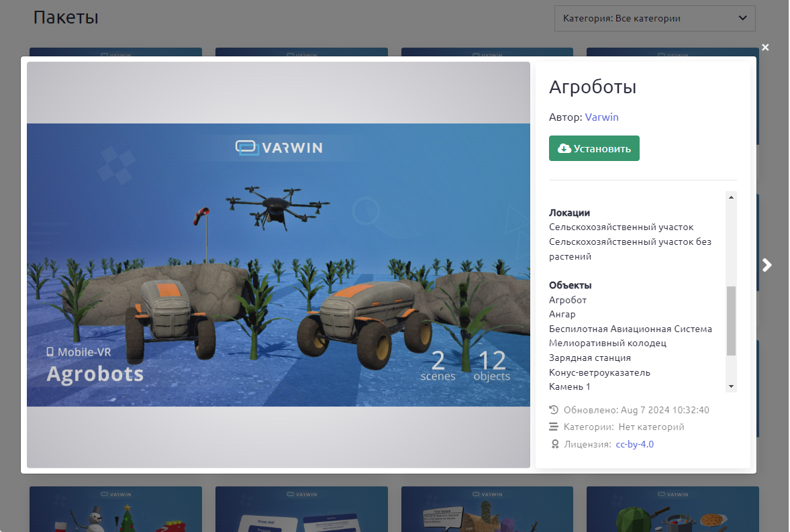Screen dimensions: 790x532
Task: Click the description panel scrollbar thumb
Action: (x=732, y=321)
